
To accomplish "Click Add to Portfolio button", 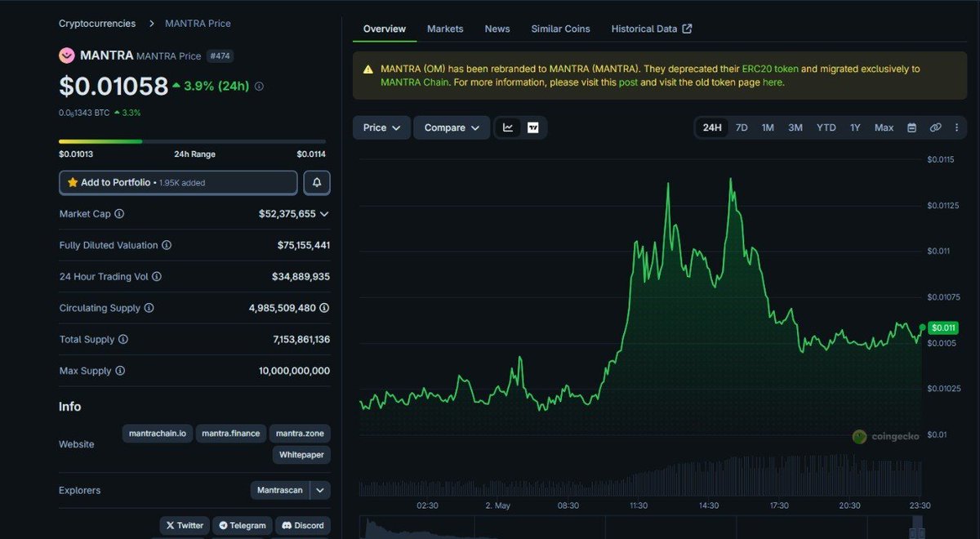I will coord(178,182).
